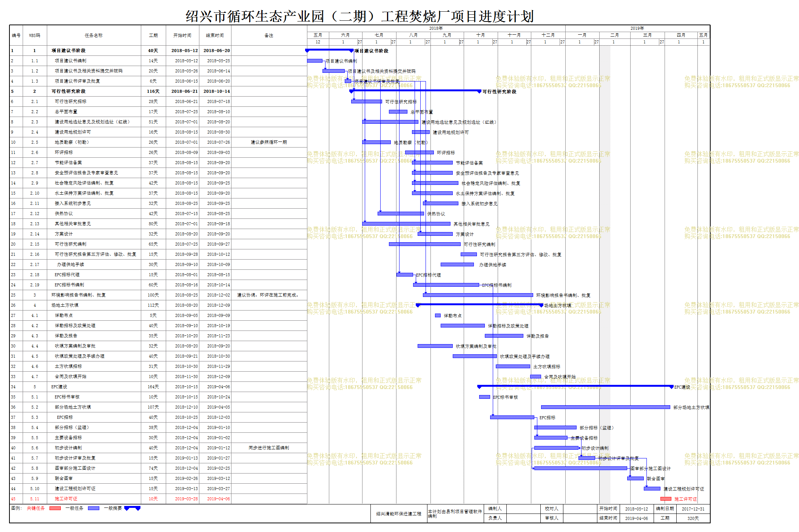
Task: Click the 场地土方吹填 summary bar in Gantt chart
Action: click(480, 305)
